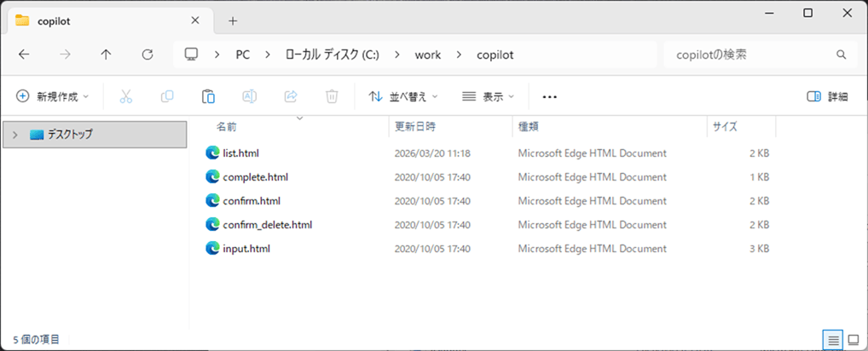Toggle the 詳細 details pane
Image resolution: width=868 pixels, height=351 pixels.
(x=827, y=97)
